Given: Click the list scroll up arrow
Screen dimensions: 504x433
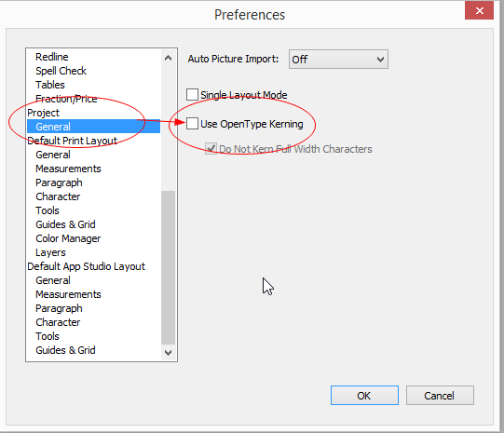Looking at the screenshot, I should pos(168,58).
